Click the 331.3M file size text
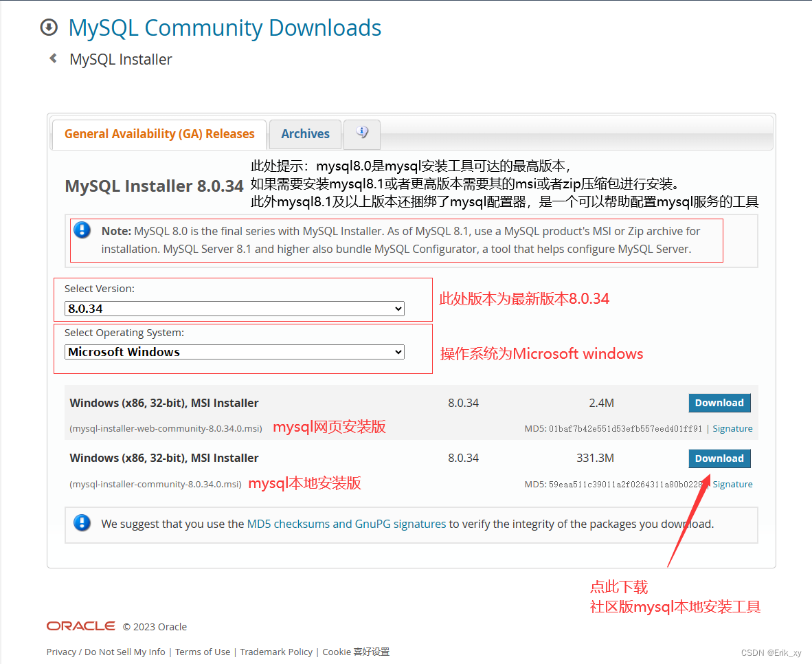Viewport: 812px width, 664px height. [x=595, y=458]
